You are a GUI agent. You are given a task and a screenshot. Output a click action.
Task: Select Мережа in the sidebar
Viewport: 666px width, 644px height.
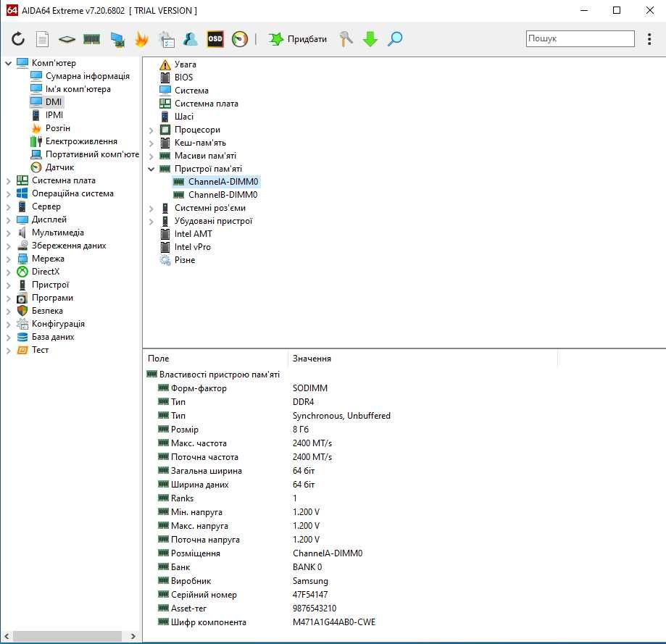[x=48, y=259]
